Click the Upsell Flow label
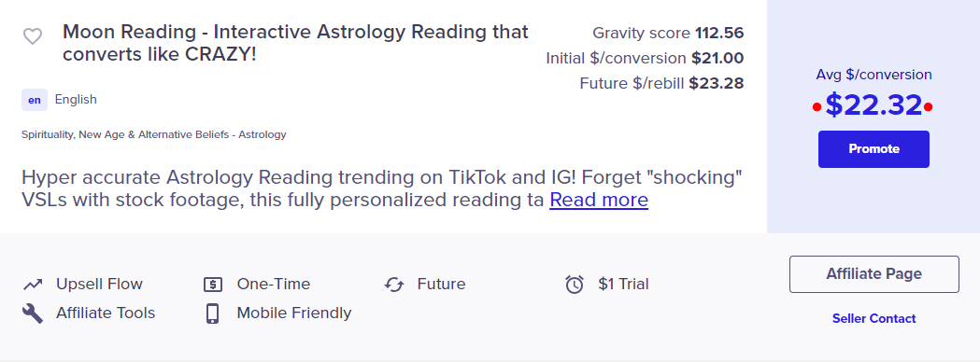980x362 pixels. coord(99,284)
